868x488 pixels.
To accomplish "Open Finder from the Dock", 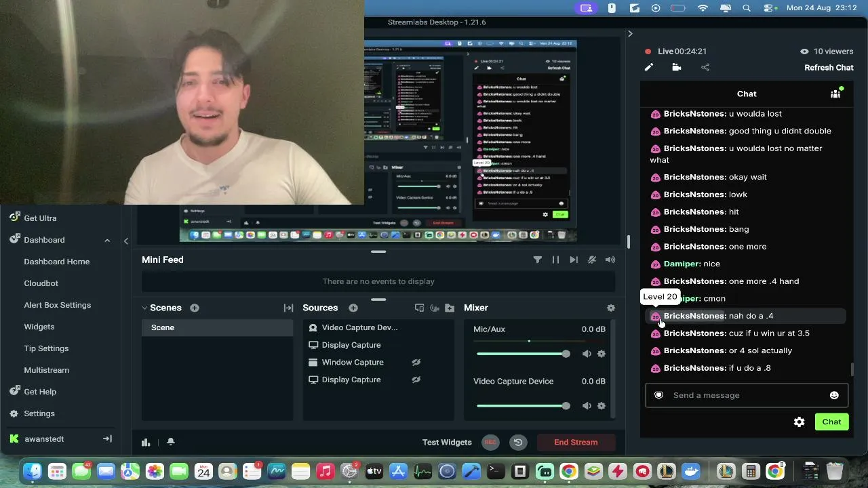I will [x=33, y=471].
